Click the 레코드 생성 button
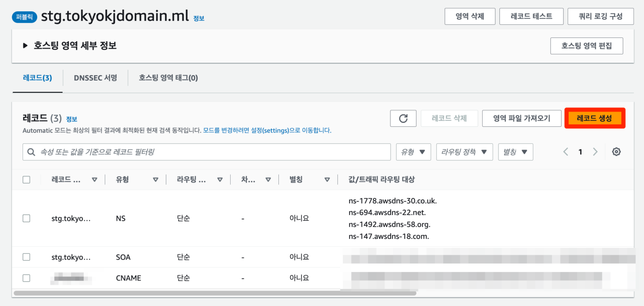The width and height of the screenshot is (644, 306). pos(595,118)
